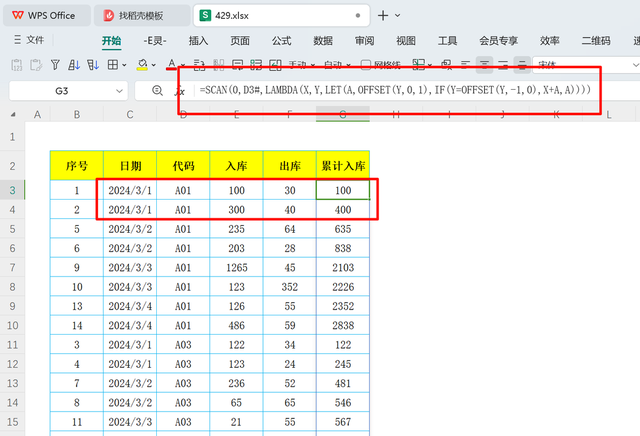Screen dimensions: 640x436
Task: Align text right
Action: (x=503, y=65)
